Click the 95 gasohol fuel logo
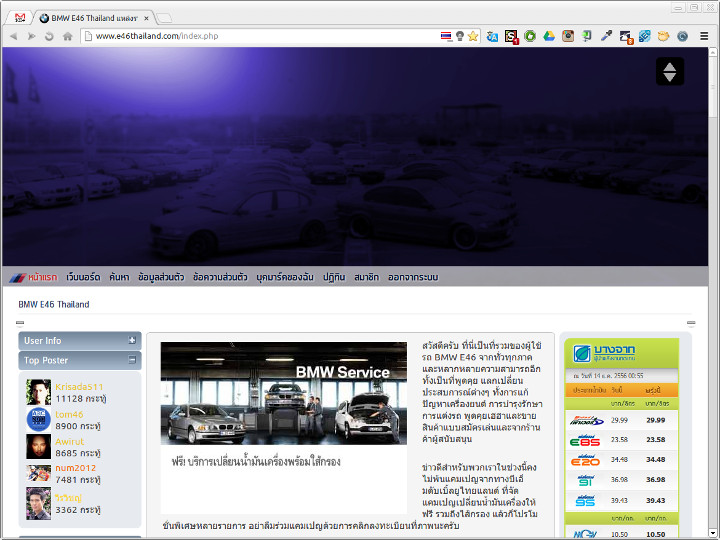Screen dimensions: 720x540 [x=585, y=501]
